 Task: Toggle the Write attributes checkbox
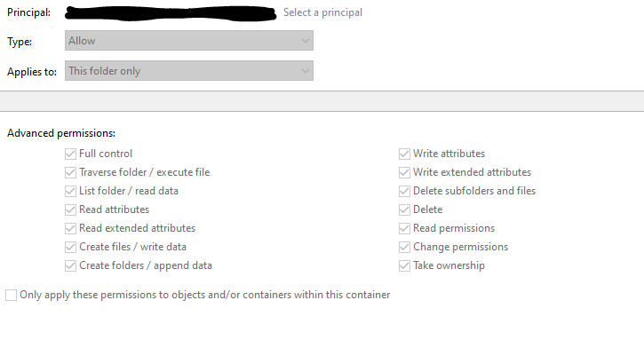[404, 154]
